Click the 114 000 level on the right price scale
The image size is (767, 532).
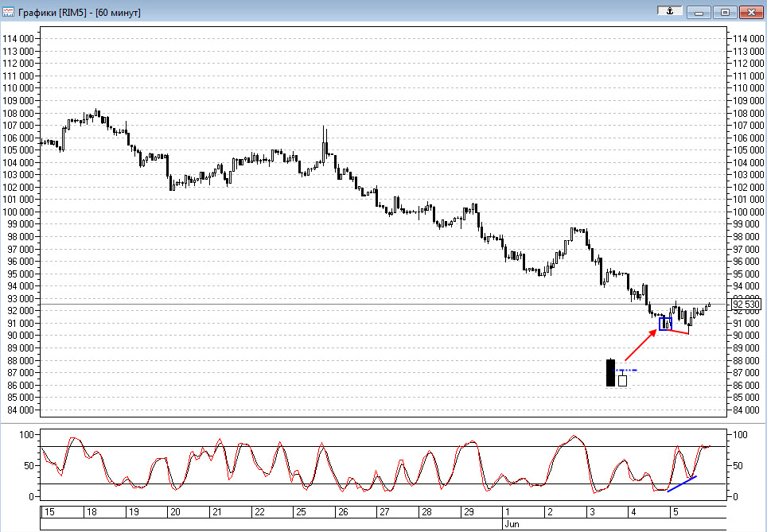click(x=746, y=39)
